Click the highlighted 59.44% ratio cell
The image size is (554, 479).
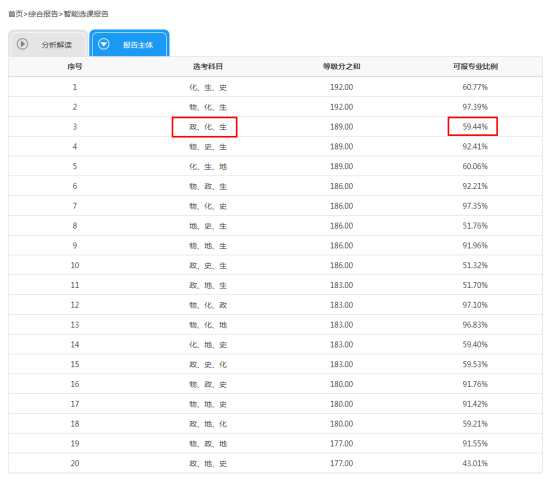(x=473, y=126)
